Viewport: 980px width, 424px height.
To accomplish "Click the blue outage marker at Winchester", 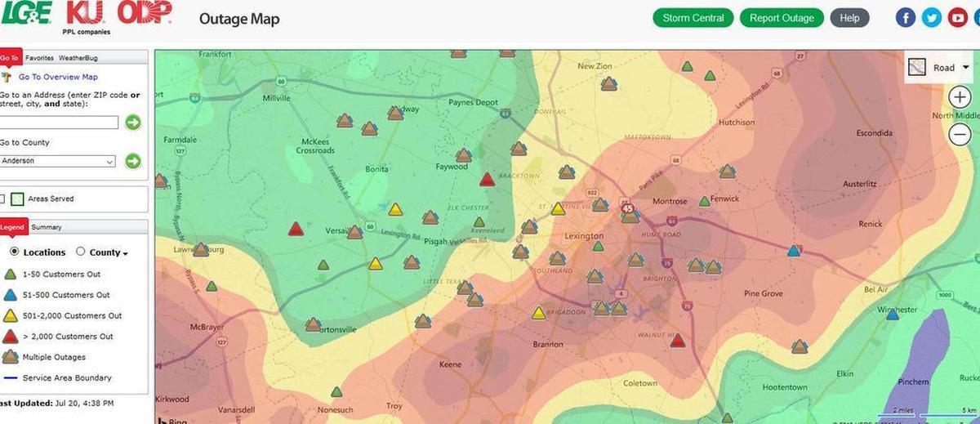I will point(893,314).
